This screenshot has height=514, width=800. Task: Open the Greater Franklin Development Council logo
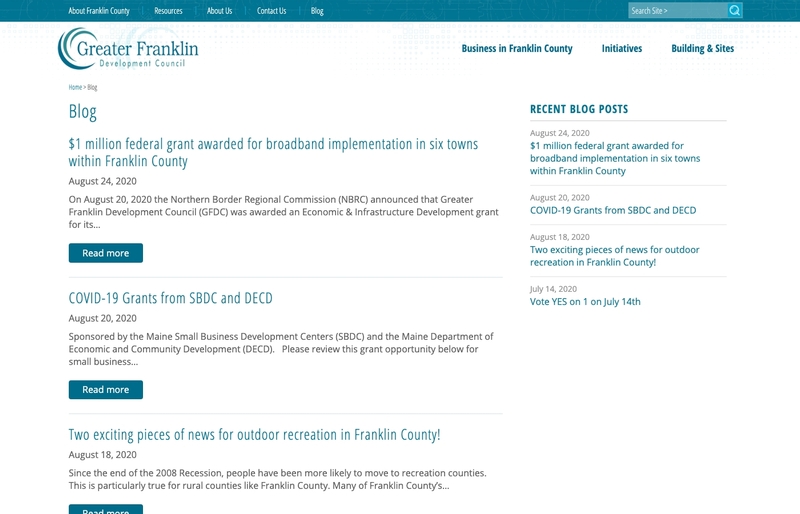pyautogui.click(x=128, y=48)
